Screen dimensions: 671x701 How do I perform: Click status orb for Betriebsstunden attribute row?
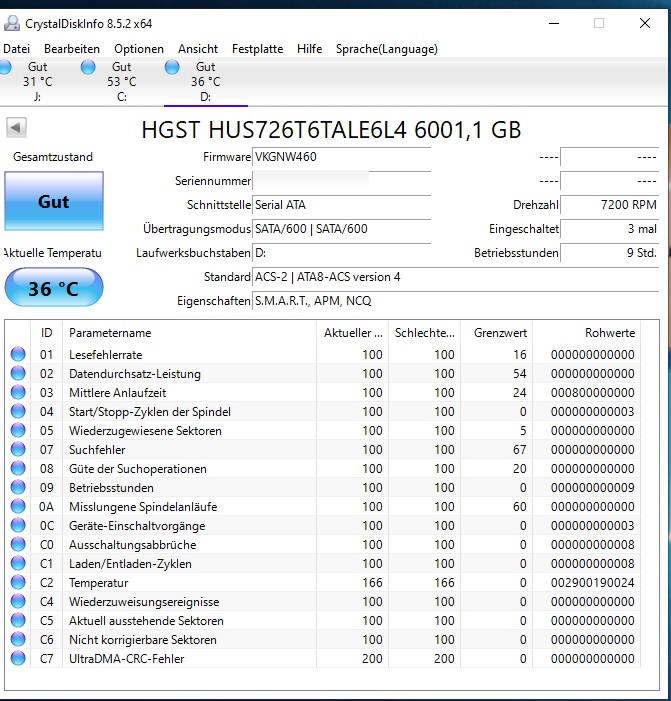pos(18,487)
